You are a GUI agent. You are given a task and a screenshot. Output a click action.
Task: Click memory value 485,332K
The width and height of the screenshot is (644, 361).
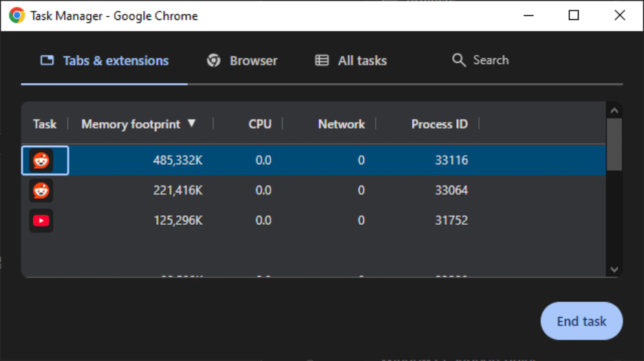point(178,160)
